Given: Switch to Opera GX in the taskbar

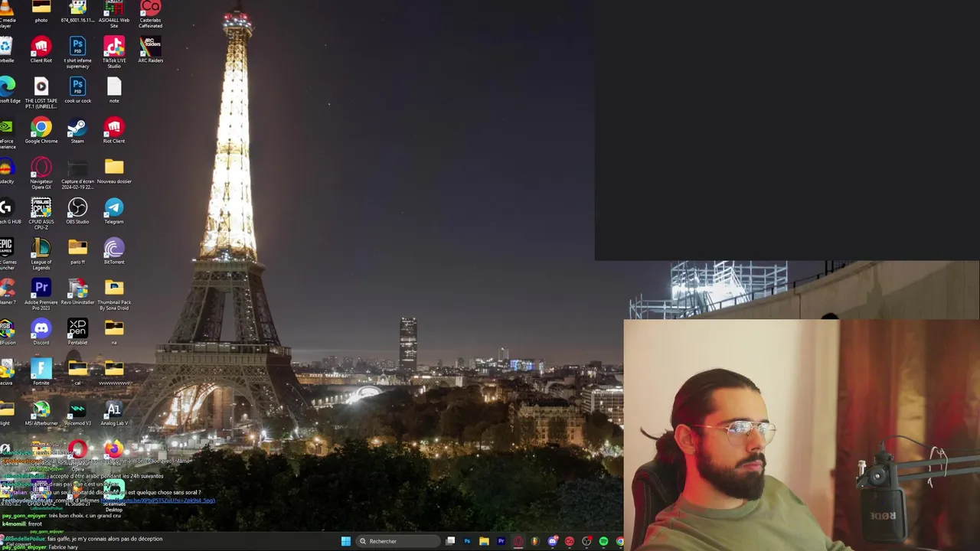Looking at the screenshot, I should click(x=518, y=541).
